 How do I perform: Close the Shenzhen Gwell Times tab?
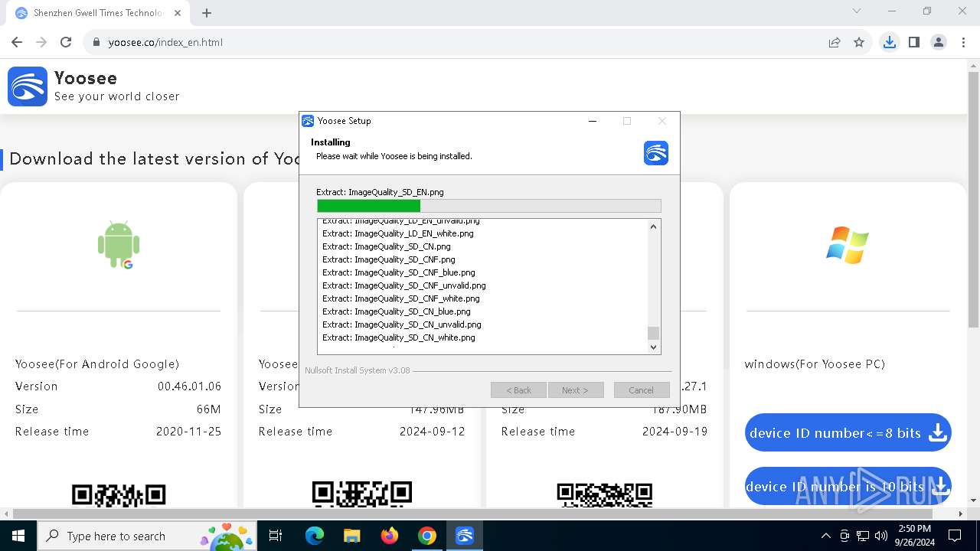pyautogui.click(x=178, y=13)
